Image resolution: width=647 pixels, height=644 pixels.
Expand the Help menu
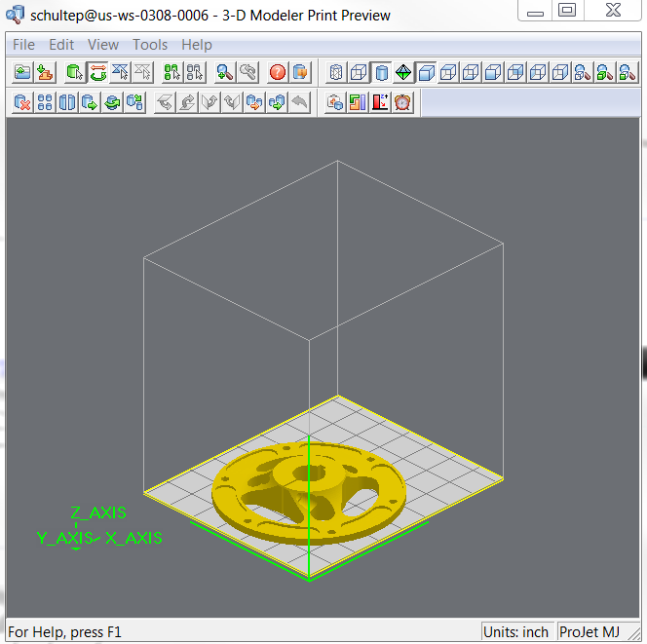point(197,45)
